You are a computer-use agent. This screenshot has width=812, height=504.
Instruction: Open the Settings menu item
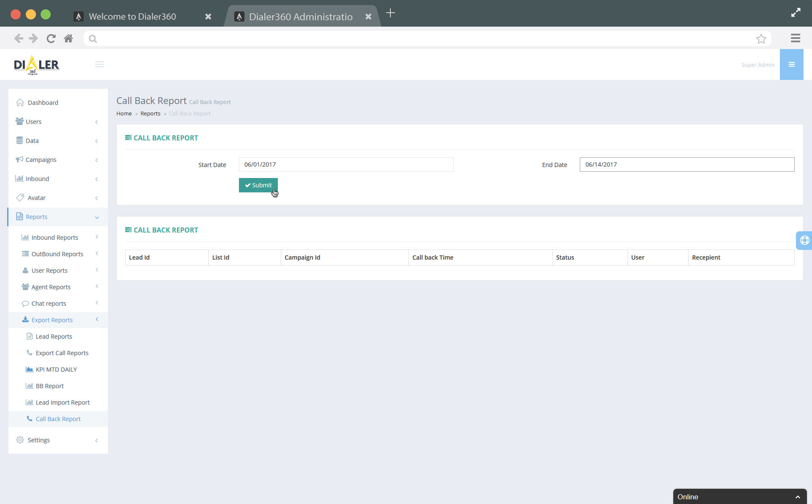[x=38, y=440]
